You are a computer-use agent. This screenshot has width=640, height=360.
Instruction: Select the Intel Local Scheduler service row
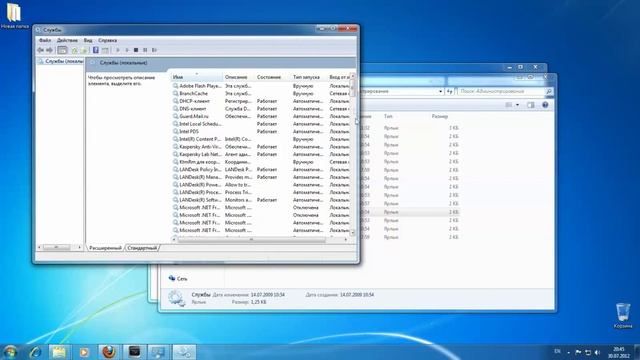260,124
